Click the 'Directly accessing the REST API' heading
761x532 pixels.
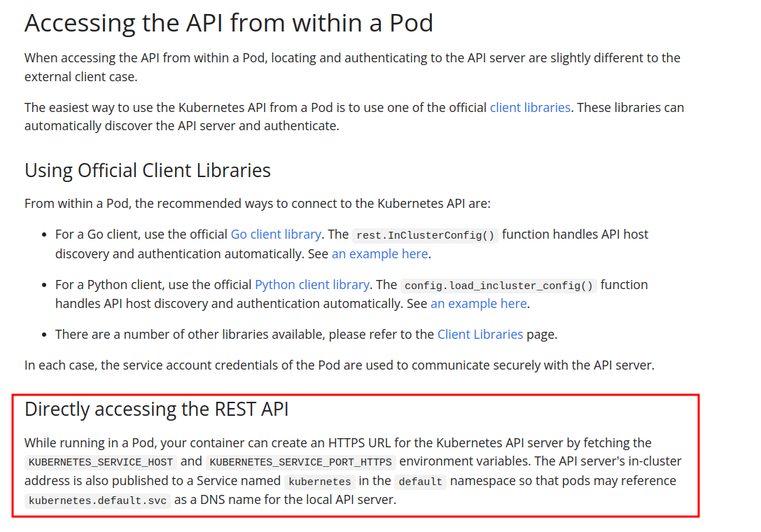tap(156, 409)
